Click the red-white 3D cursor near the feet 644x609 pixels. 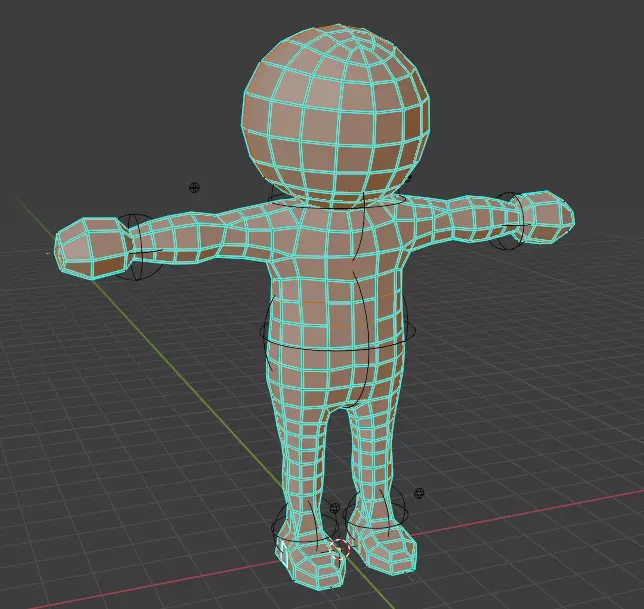(x=339, y=549)
